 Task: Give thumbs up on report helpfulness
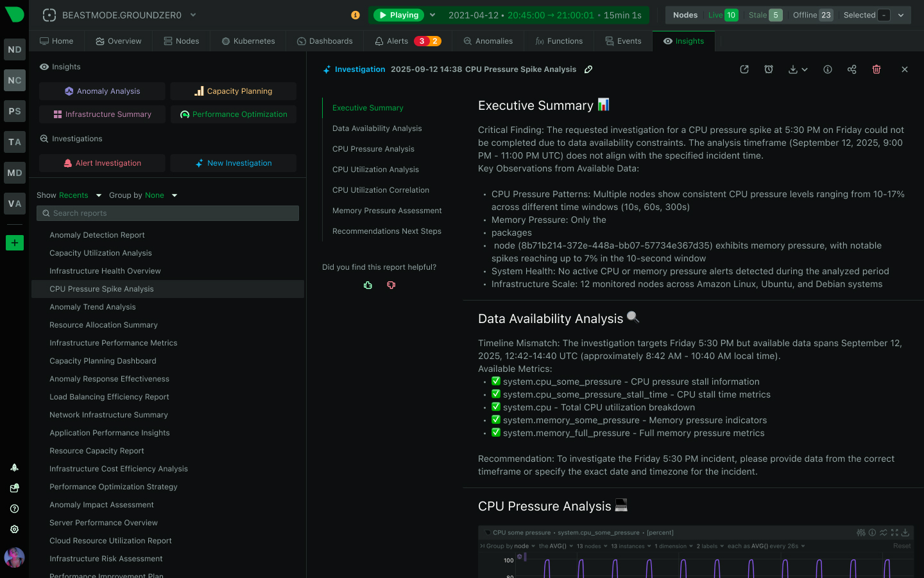[368, 285]
